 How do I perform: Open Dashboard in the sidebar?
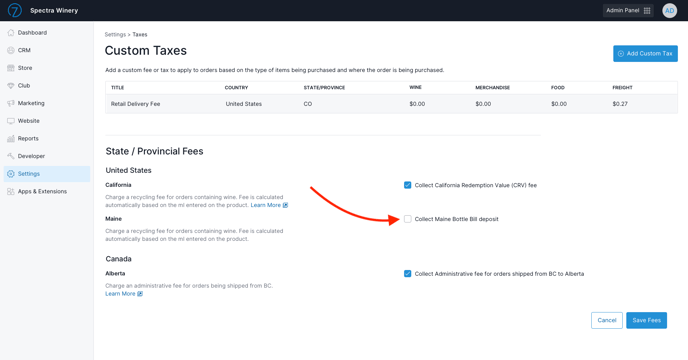47,32
